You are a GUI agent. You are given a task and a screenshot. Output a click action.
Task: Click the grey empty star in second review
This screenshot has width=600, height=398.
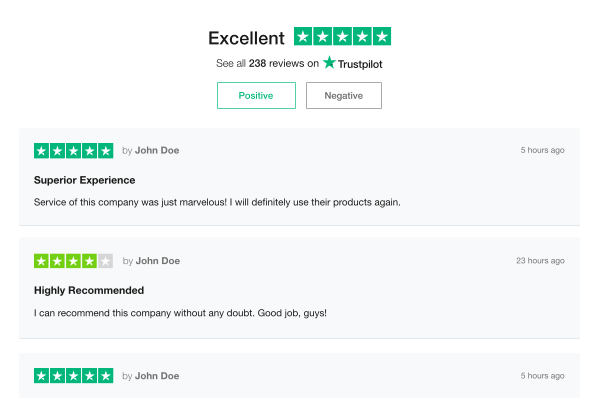[106, 261]
